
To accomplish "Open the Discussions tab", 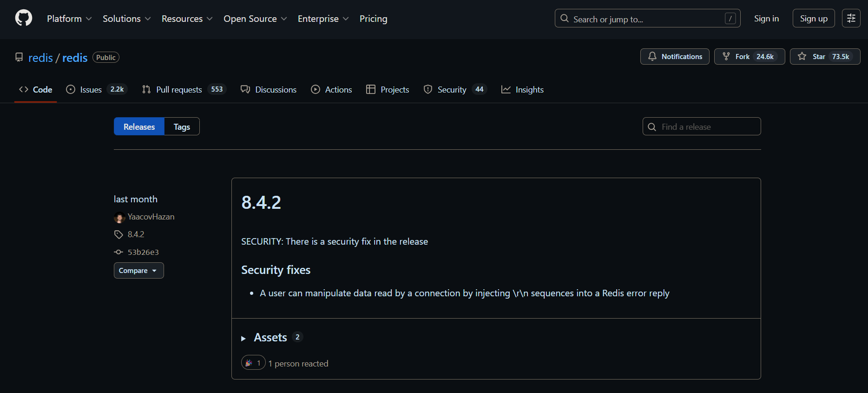I will point(269,89).
